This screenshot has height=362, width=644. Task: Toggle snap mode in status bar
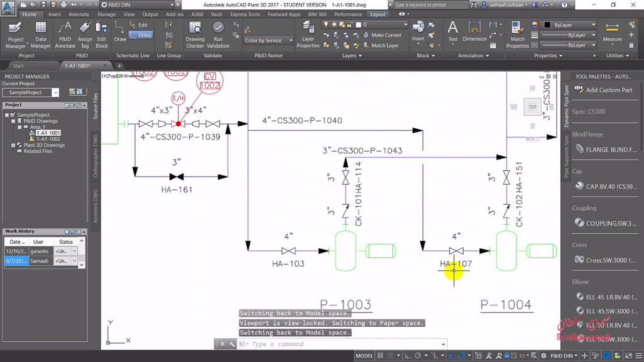pos(390,356)
